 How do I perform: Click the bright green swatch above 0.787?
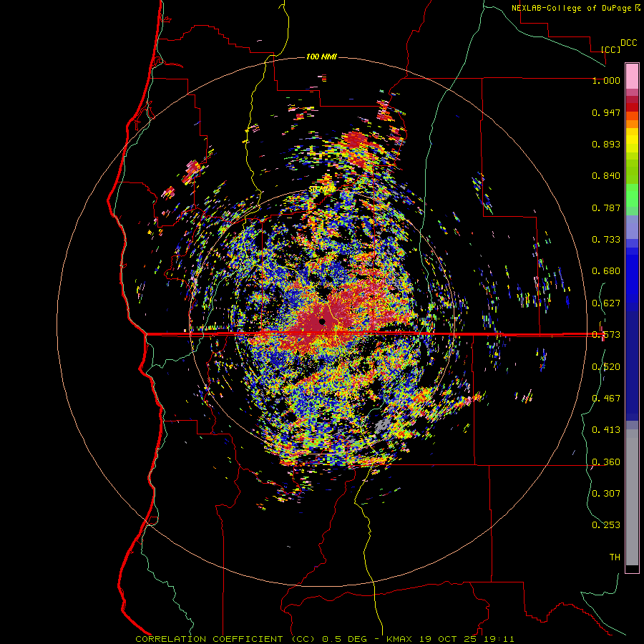pyautogui.click(x=632, y=195)
